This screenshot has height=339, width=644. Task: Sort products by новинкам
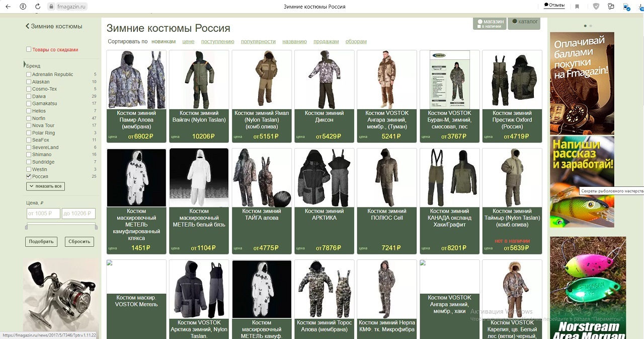pos(164,41)
